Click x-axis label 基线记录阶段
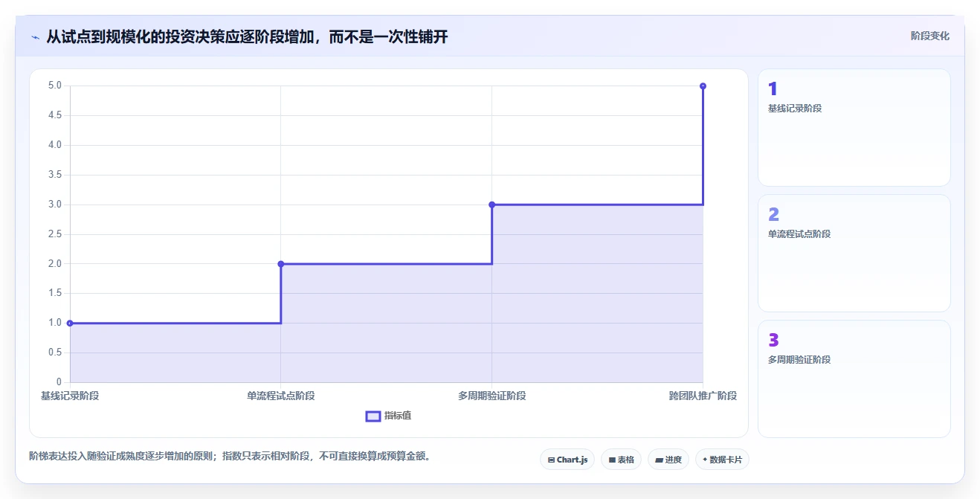 coord(70,396)
